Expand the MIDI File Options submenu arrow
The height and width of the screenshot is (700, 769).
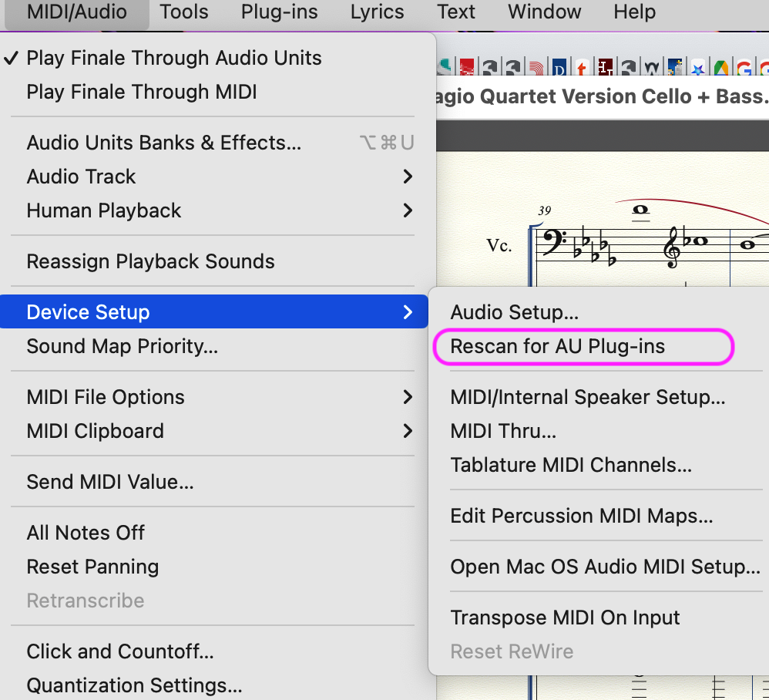pyautogui.click(x=408, y=397)
